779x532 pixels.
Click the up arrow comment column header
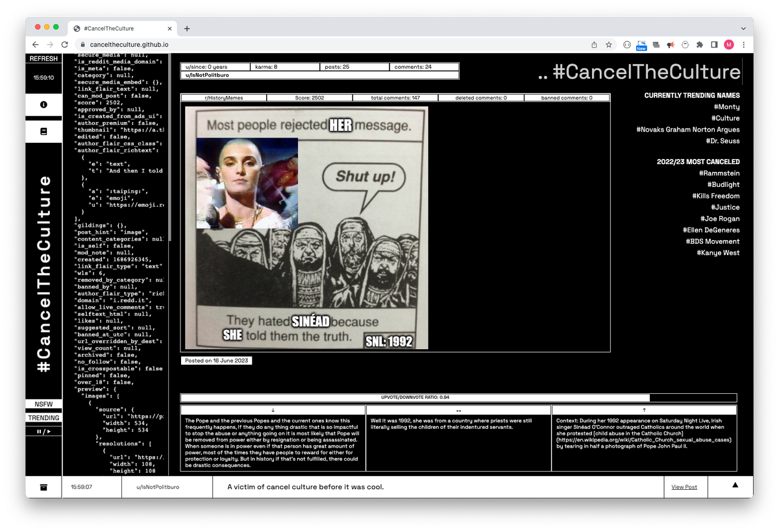[644, 410]
